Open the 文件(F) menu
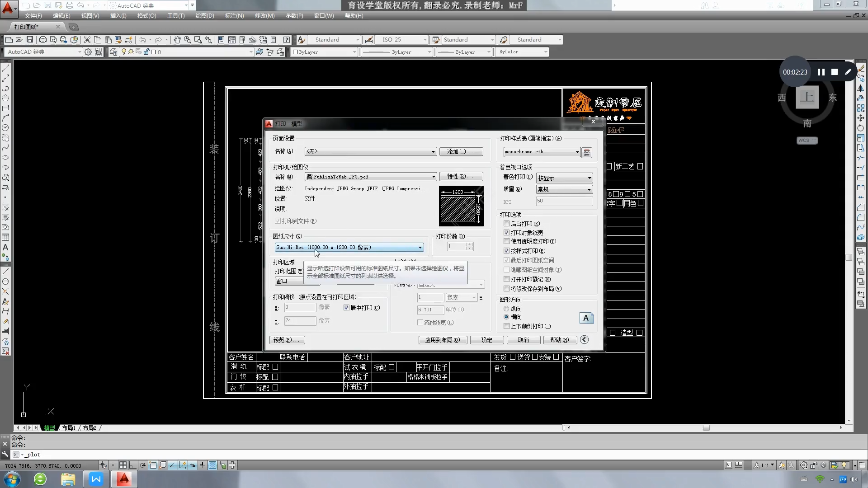The height and width of the screenshot is (488, 868). [33, 16]
